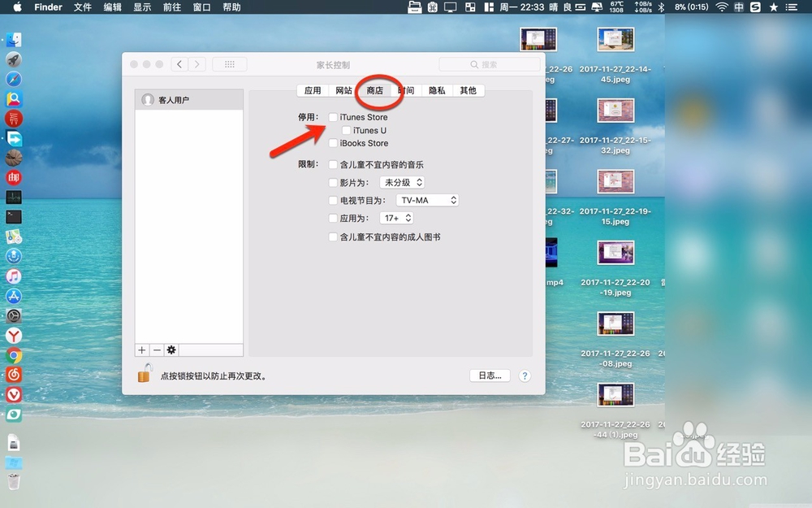
Task: Go back with the left chevron button
Action: click(179, 64)
